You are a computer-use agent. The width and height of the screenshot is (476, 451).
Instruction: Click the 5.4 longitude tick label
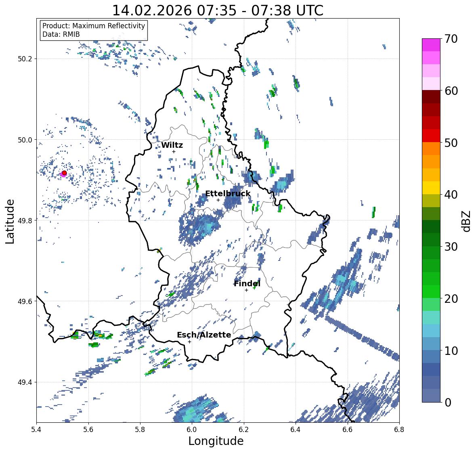pyautogui.click(x=36, y=430)
